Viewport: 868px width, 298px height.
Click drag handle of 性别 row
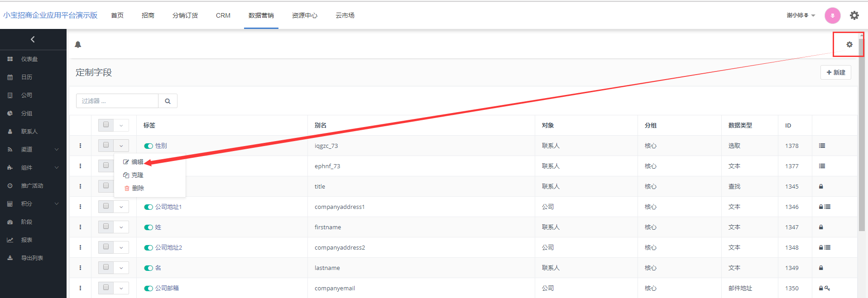[x=80, y=146]
